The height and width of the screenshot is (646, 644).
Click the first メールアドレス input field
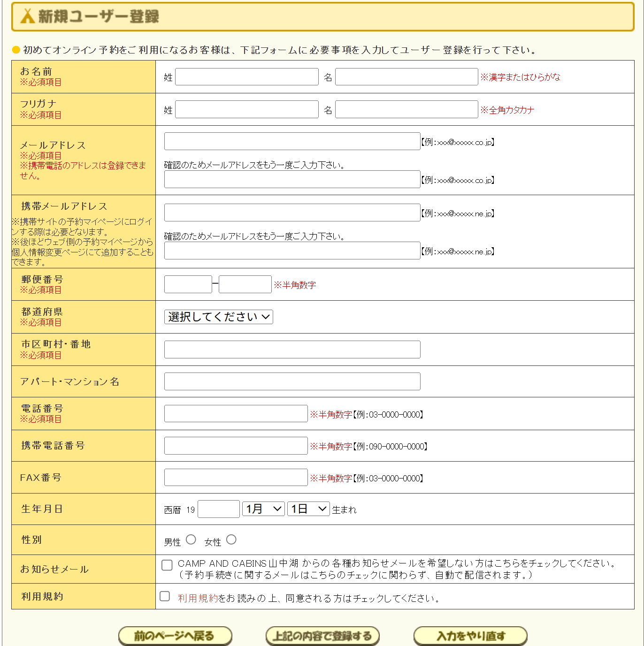pyautogui.click(x=292, y=141)
